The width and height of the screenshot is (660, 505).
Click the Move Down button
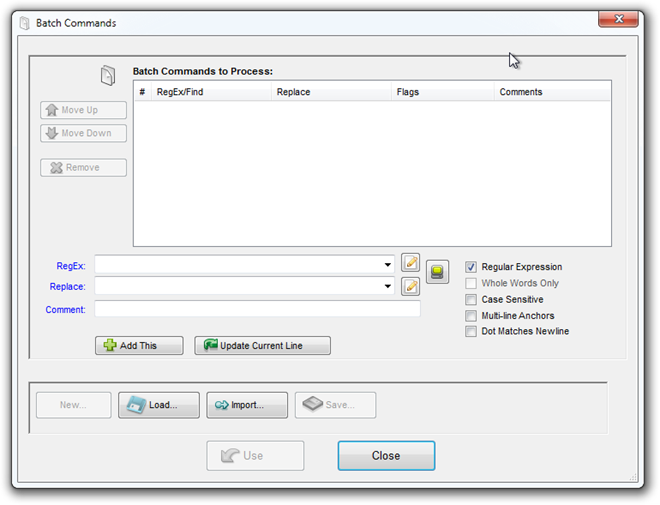click(83, 133)
